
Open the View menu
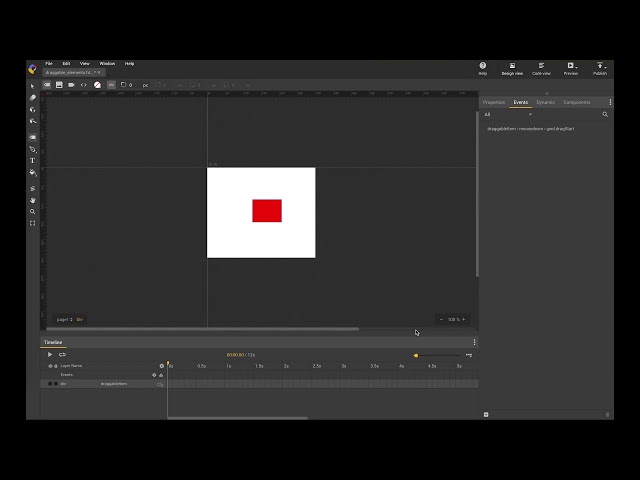pos(84,64)
